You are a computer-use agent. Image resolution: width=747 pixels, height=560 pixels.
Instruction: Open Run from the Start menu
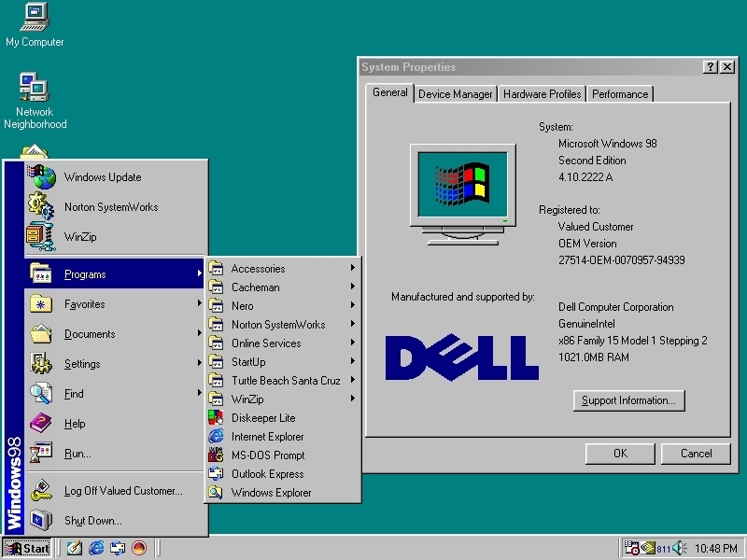coord(77,453)
